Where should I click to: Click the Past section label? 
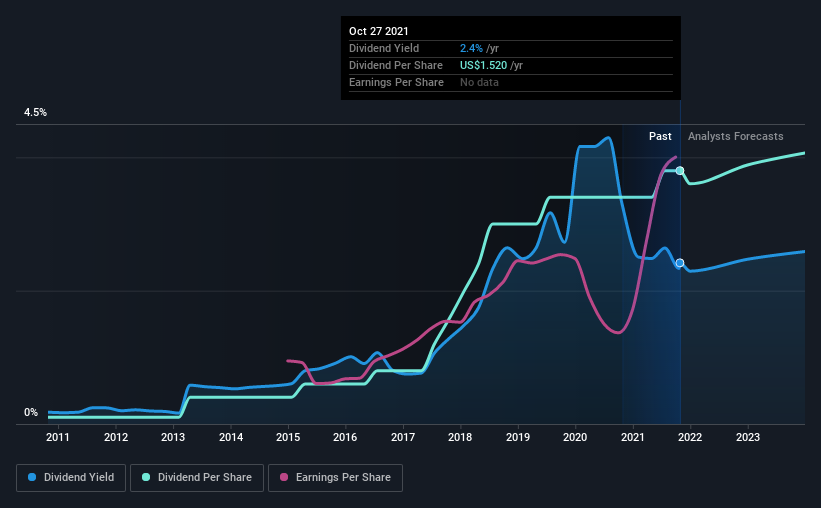coord(660,136)
